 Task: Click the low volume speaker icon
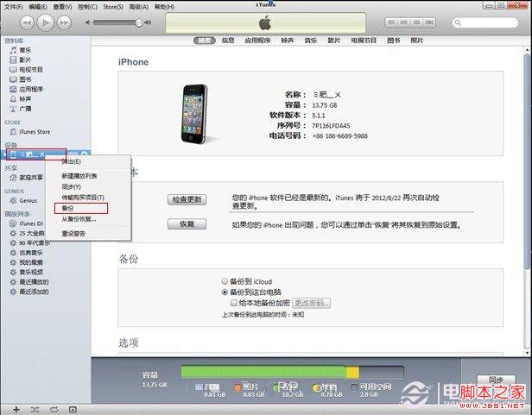point(88,22)
